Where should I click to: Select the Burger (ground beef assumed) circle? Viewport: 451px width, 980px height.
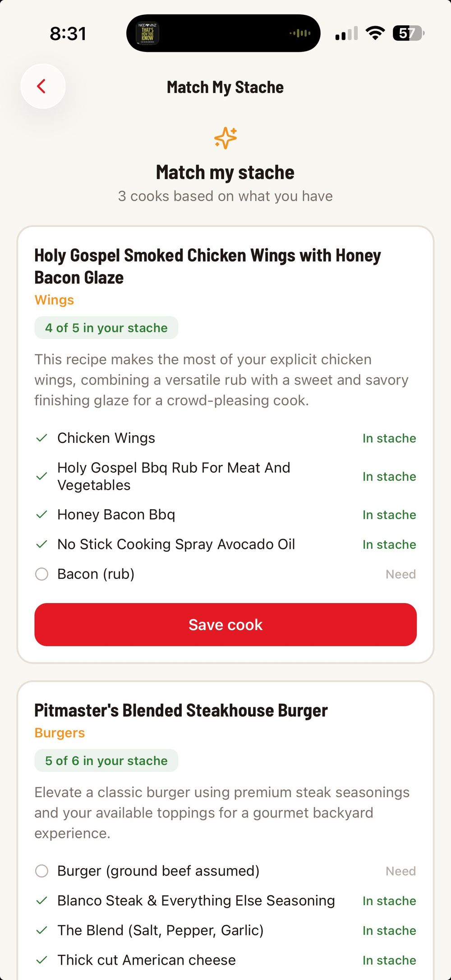coord(41,871)
